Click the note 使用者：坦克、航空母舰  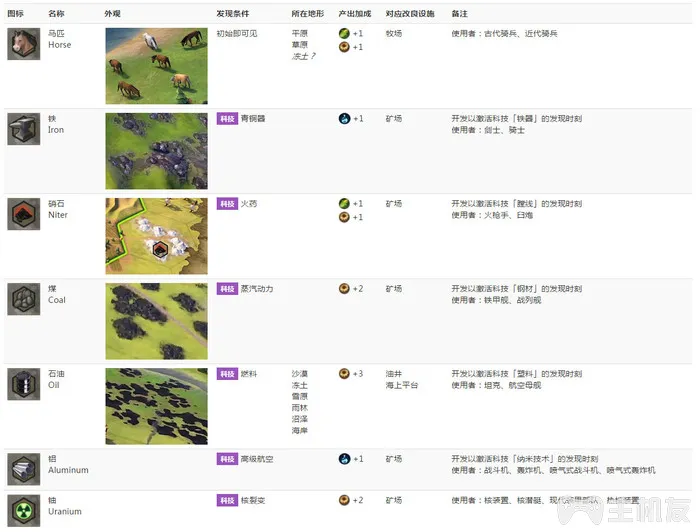496,385
